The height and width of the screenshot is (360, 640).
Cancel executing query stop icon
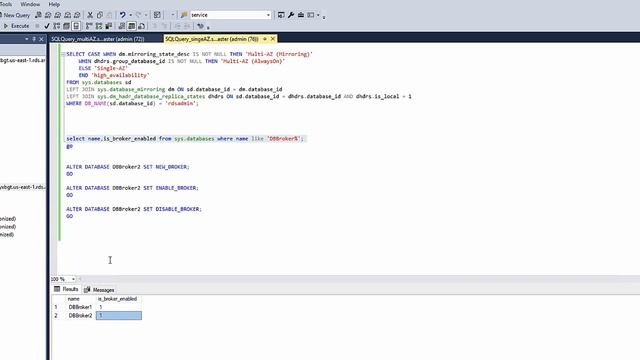37,26
